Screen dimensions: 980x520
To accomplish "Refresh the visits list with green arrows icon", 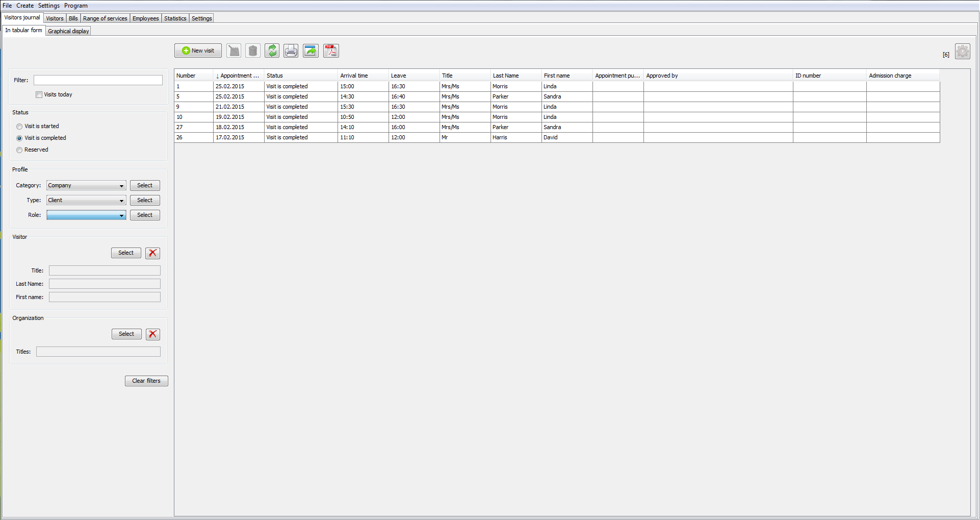I will [x=272, y=51].
